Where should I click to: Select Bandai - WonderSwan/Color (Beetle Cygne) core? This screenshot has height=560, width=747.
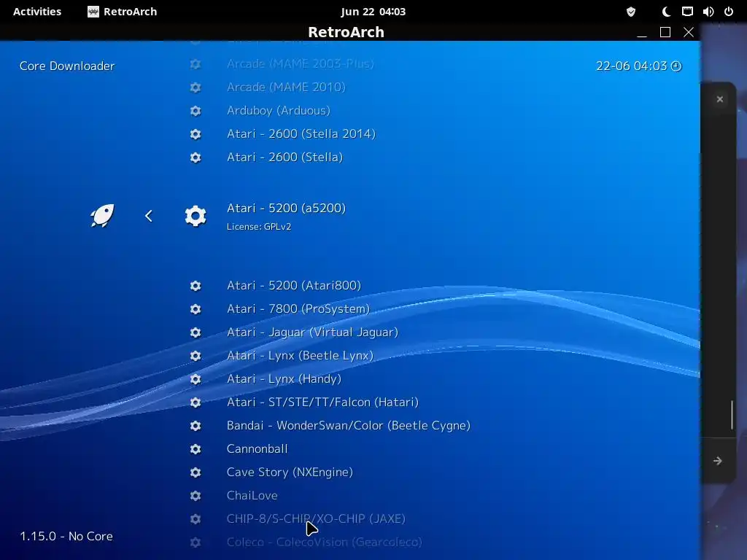pyautogui.click(x=349, y=425)
